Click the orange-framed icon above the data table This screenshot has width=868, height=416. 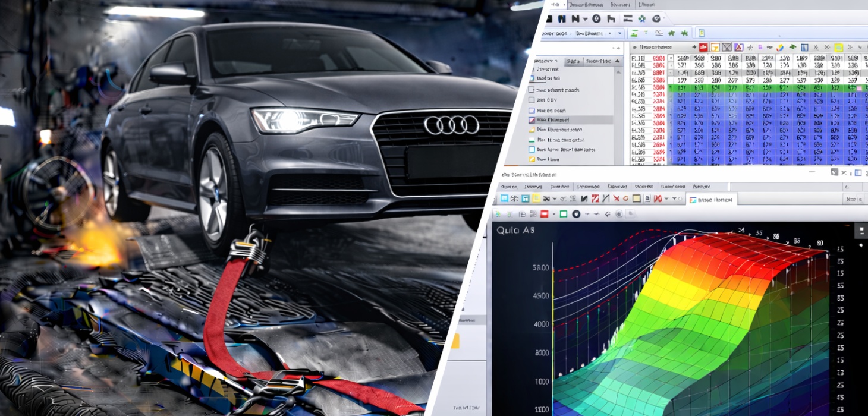[x=715, y=48]
